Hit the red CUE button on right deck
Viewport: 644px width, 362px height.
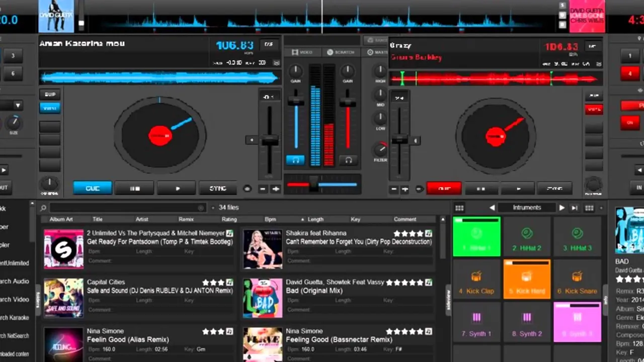click(444, 189)
